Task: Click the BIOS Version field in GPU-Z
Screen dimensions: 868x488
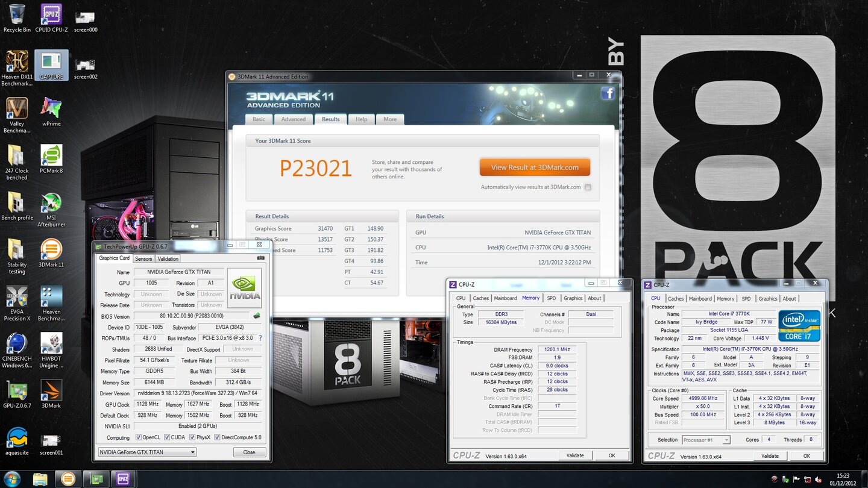Action: 191,316
